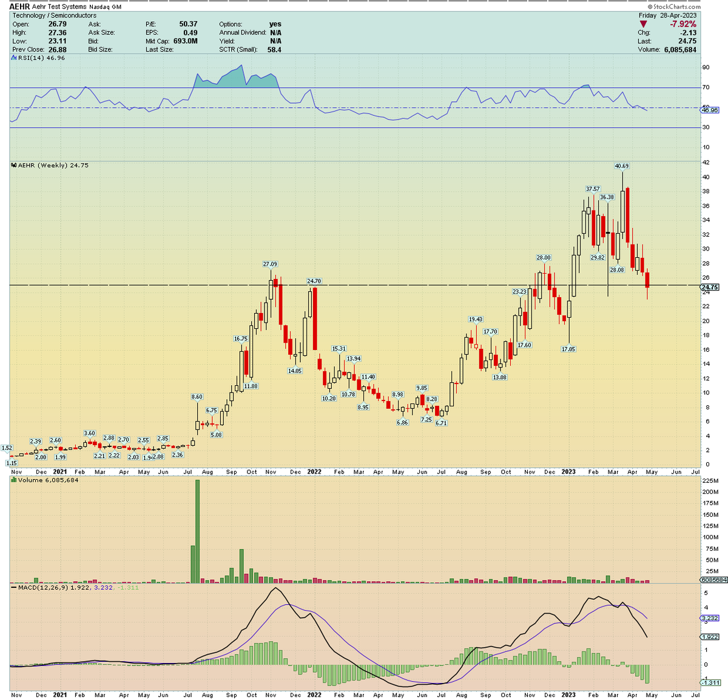Screen dimensions: 728x700
Task: Click the Open value 26.79
Action: pos(58,24)
